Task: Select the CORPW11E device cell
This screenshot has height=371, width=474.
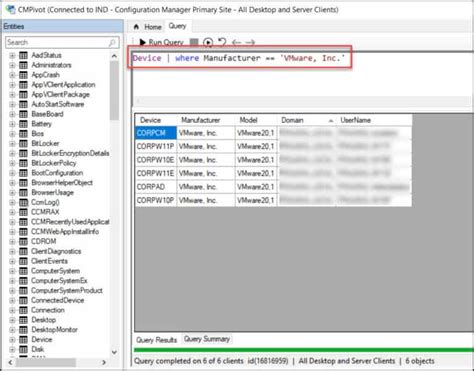Action: tap(156, 173)
